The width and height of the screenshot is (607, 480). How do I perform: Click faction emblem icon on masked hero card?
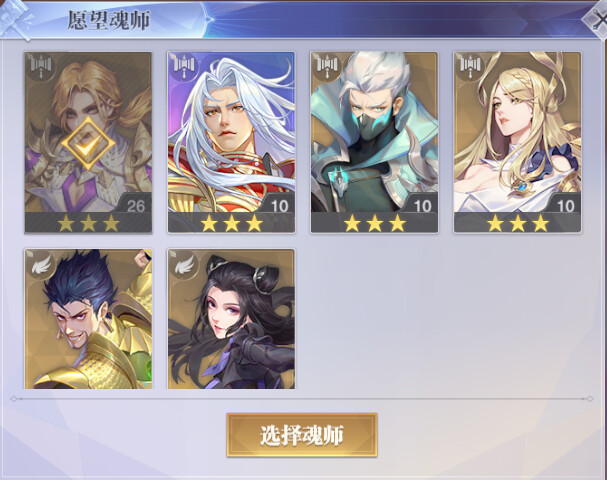327,67
